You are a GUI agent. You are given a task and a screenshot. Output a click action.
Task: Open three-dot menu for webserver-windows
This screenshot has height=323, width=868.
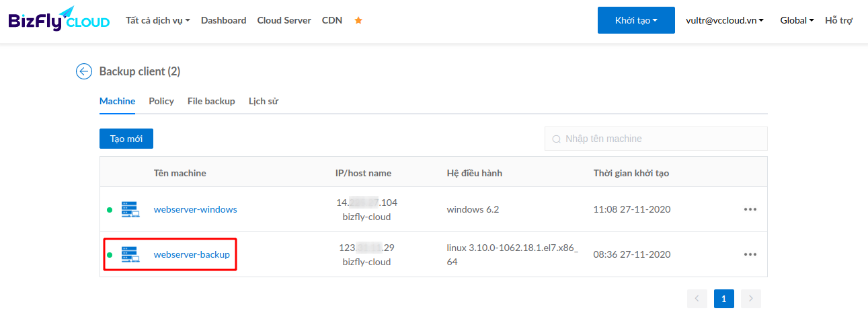pyautogui.click(x=750, y=209)
